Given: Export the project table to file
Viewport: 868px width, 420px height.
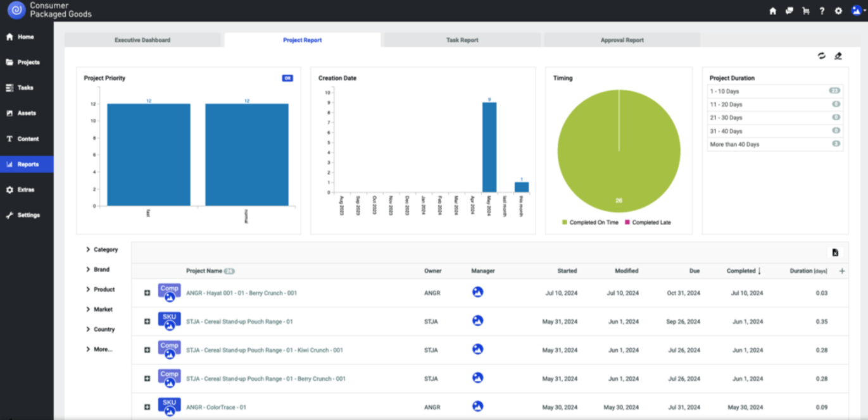Looking at the screenshot, I should [x=835, y=252].
